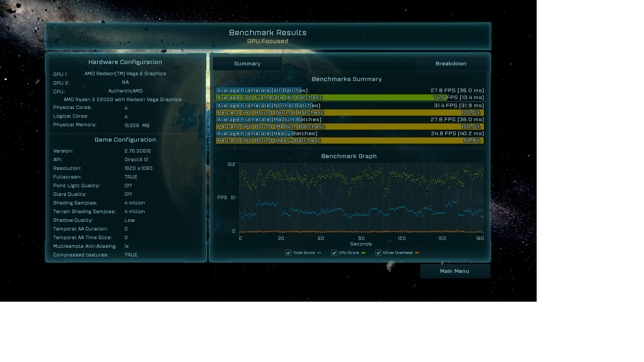Click the Percent GPU Bound Normal Batches bar

point(349,113)
